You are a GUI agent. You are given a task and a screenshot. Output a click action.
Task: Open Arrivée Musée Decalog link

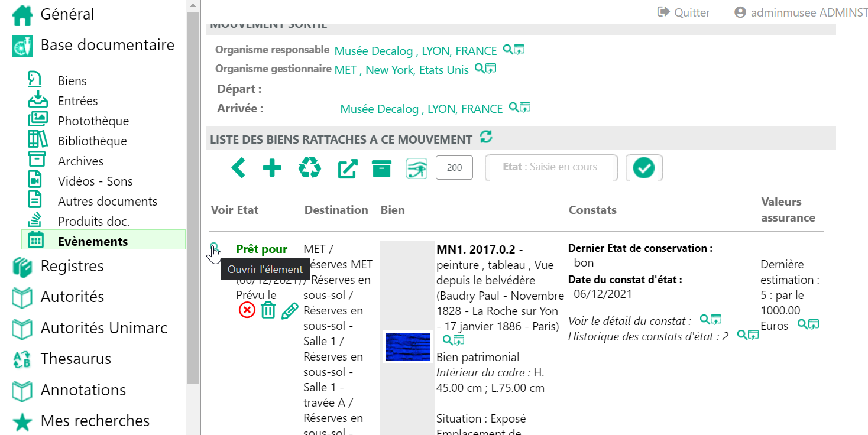click(422, 109)
